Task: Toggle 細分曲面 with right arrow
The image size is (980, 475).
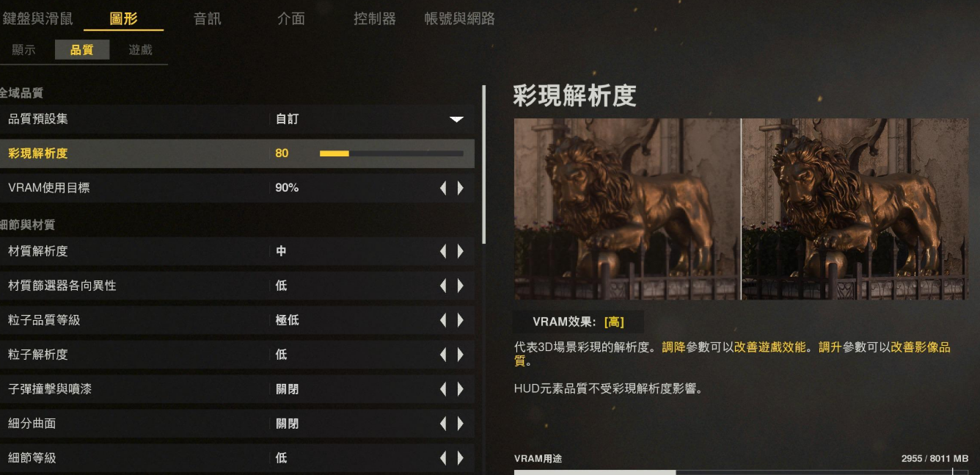Action: click(x=461, y=424)
